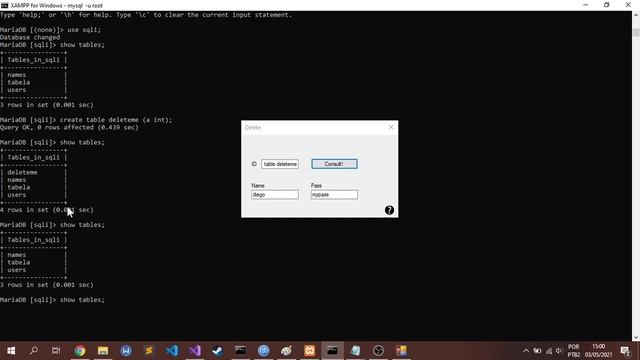Open the notepad-like app on taskbar

356,351
